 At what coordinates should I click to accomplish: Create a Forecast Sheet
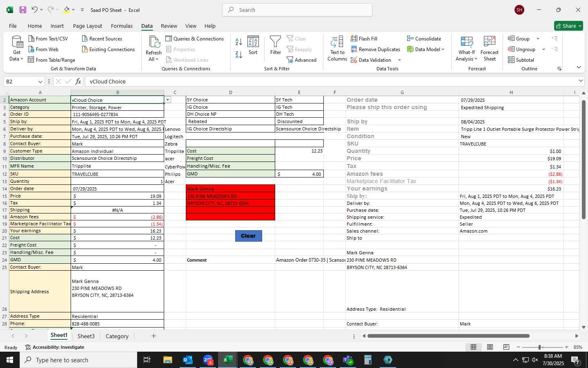[x=490, y=49]
